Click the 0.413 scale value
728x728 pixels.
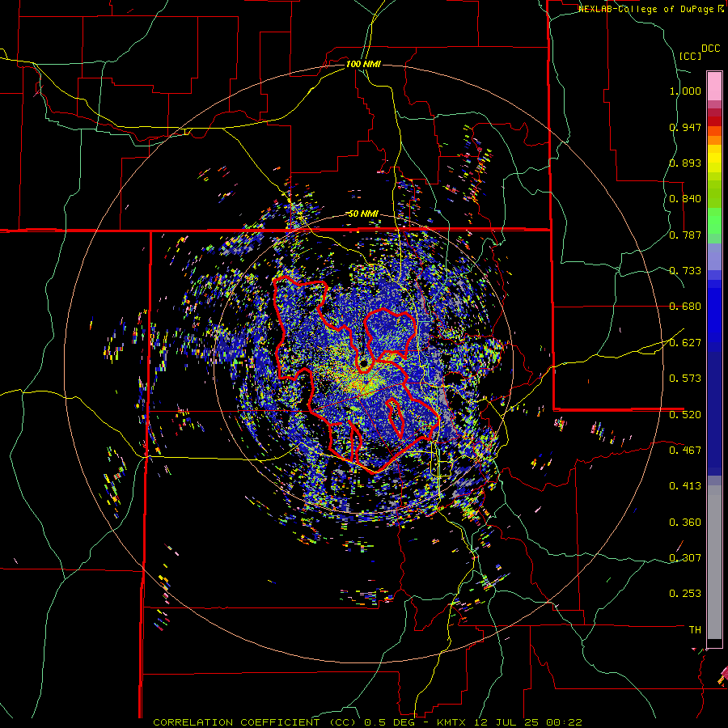point(685,486)
